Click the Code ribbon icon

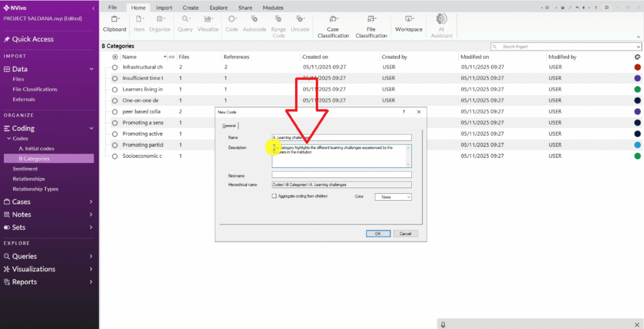(231, 23)
